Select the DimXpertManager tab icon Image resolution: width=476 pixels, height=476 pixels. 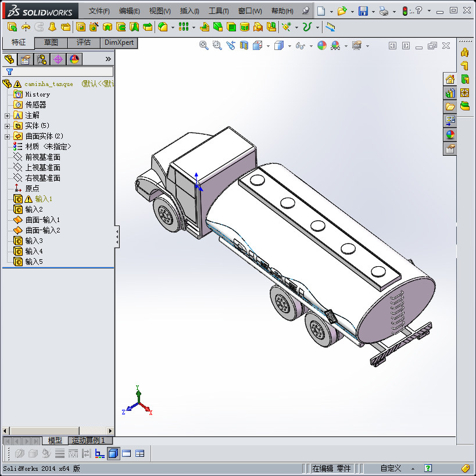(58, 59)
